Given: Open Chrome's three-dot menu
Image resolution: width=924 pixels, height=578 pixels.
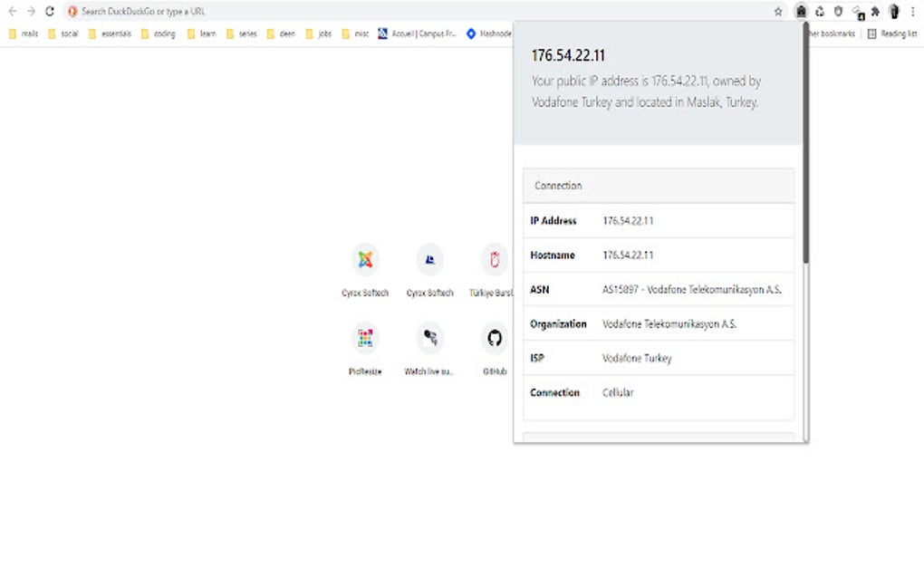Looking at the screenshot, I should [912, 11].
